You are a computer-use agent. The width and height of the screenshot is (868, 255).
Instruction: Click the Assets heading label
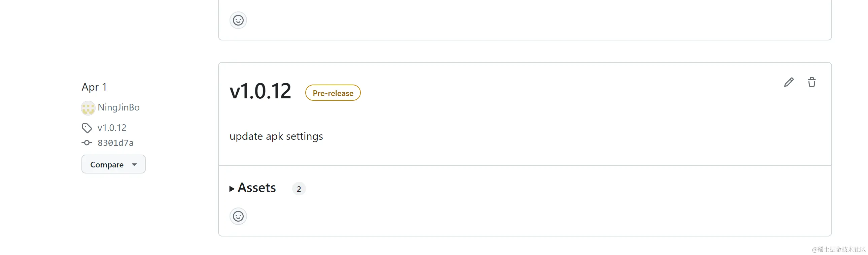point(257,188)
